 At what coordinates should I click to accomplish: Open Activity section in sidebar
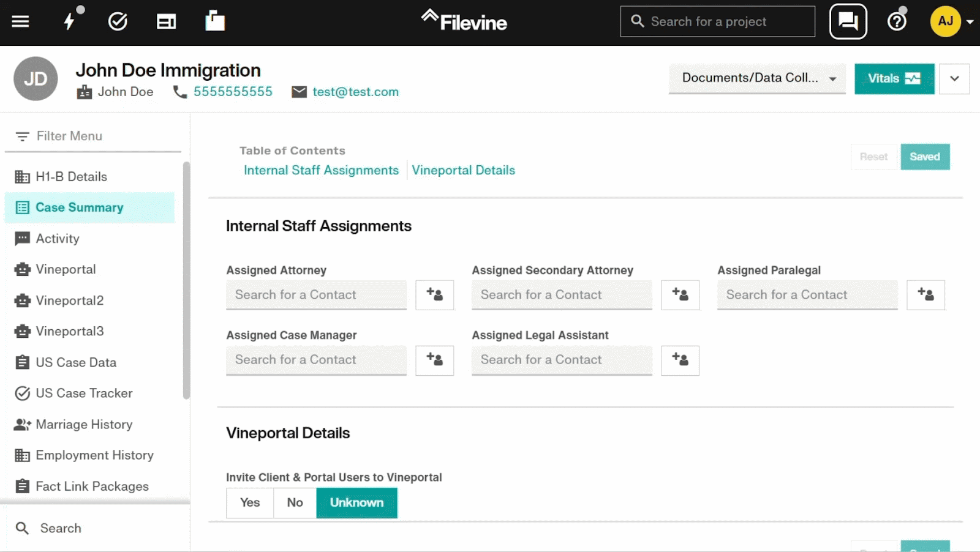(x=89, y=239)
